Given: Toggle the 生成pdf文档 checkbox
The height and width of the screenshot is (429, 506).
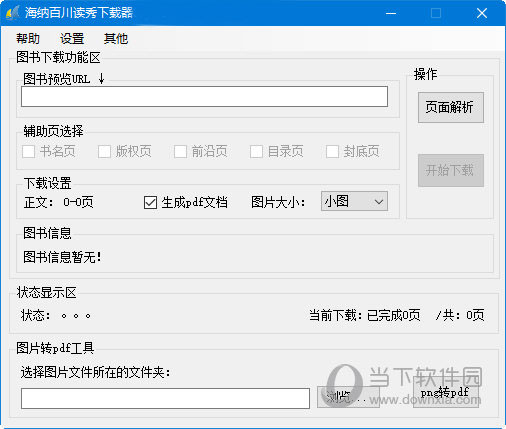Looking at the screenshot, I should 150,202.
